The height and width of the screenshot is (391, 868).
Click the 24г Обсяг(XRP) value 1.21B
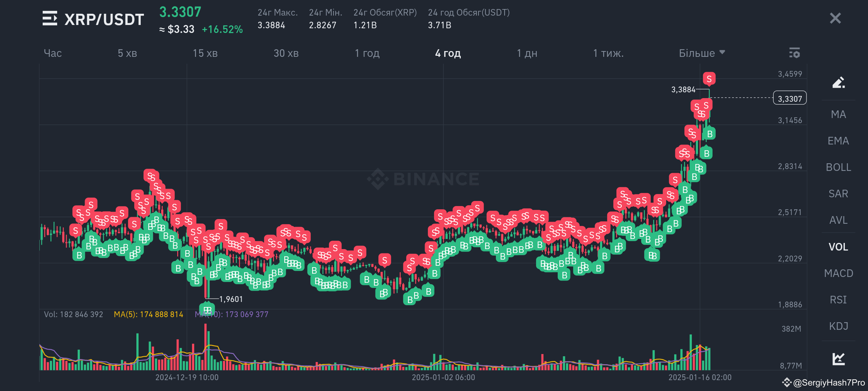pos(365,25)
